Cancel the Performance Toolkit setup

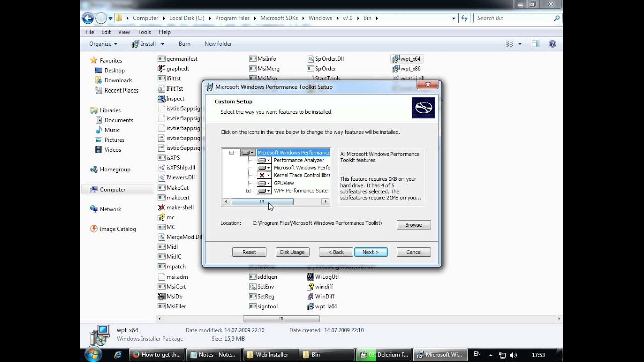pyautogui.click(x=414, y=252)
